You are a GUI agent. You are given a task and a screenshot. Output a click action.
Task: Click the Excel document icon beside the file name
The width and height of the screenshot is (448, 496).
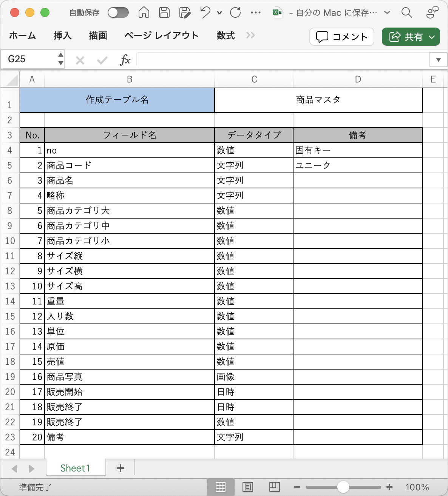[x=278, y=12]
